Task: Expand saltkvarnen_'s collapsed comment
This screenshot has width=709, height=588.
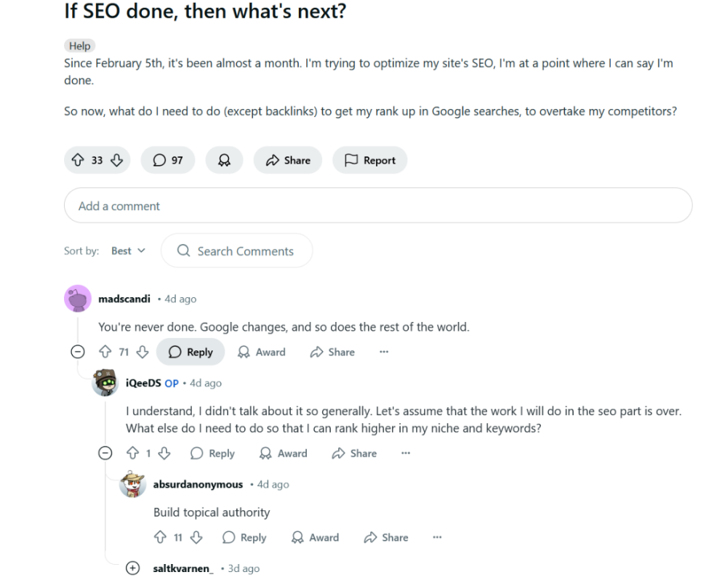Action: (132, 568)
